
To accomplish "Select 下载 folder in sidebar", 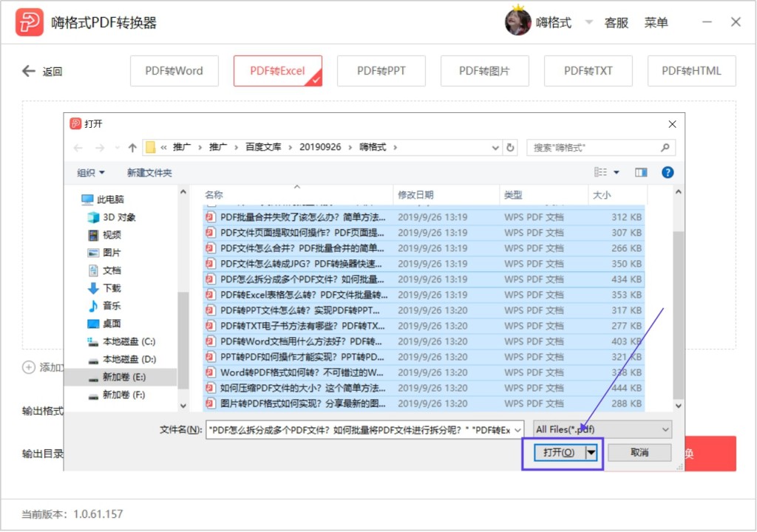I will pos(104,288).
